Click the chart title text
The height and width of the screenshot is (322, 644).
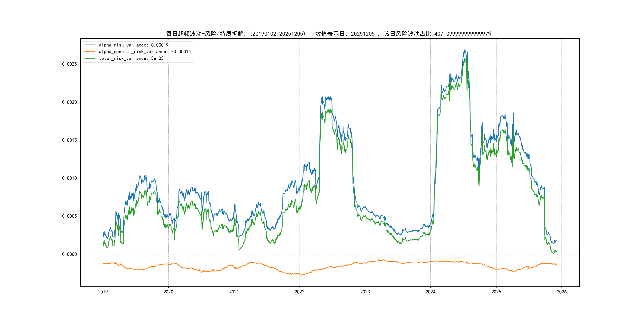pyautogui.click(x=328, y=34)
